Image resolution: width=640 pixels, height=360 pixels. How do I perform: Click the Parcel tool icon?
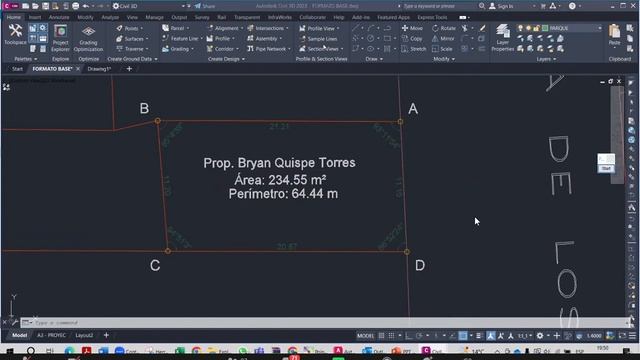click(x=165, y=28)
